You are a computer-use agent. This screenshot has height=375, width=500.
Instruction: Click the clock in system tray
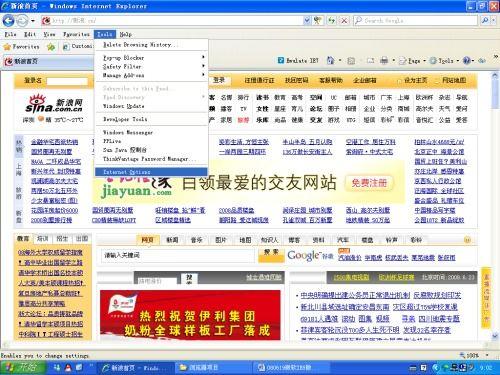pyautogui.click(x=486, y=368)
